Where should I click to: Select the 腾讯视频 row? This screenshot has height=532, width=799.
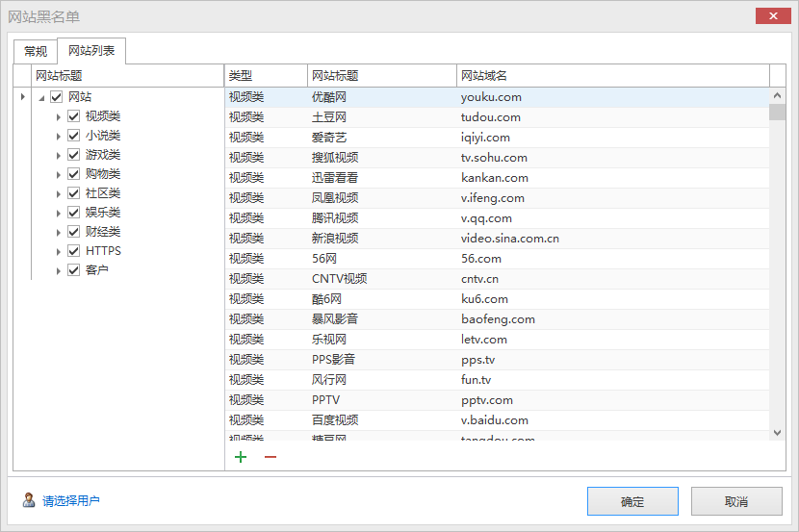[497, 218]
